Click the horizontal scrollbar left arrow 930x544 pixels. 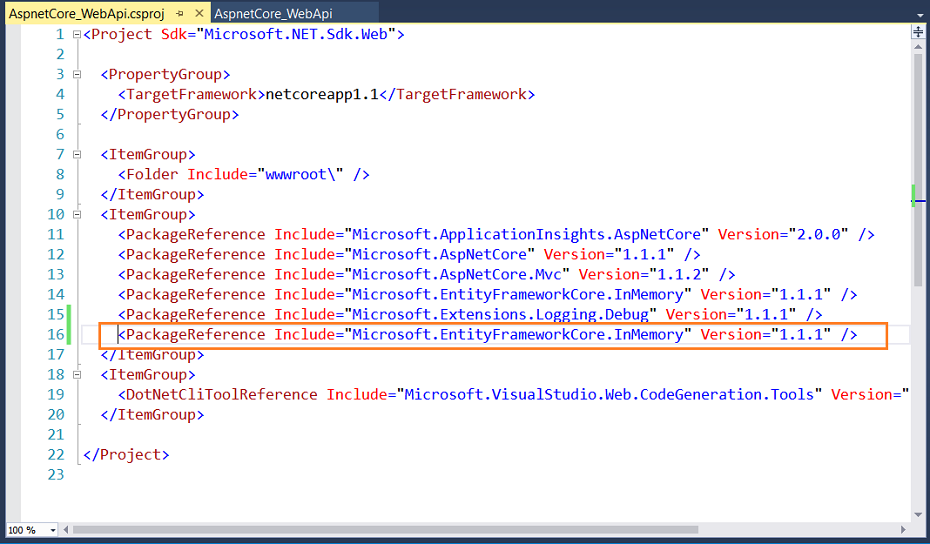(65, 530)
